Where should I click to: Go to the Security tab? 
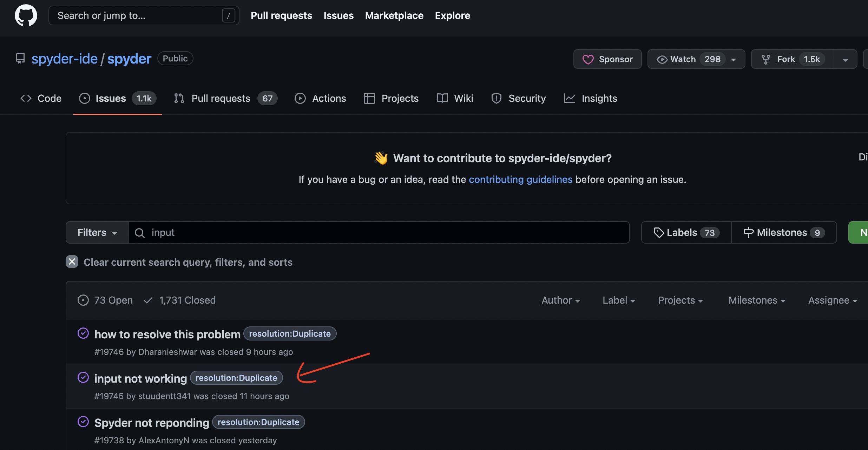[518, 98]
